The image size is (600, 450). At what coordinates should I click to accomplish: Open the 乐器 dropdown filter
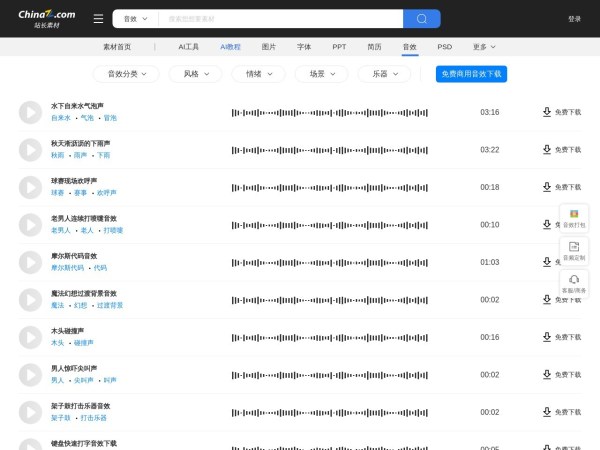click(385, 74)
